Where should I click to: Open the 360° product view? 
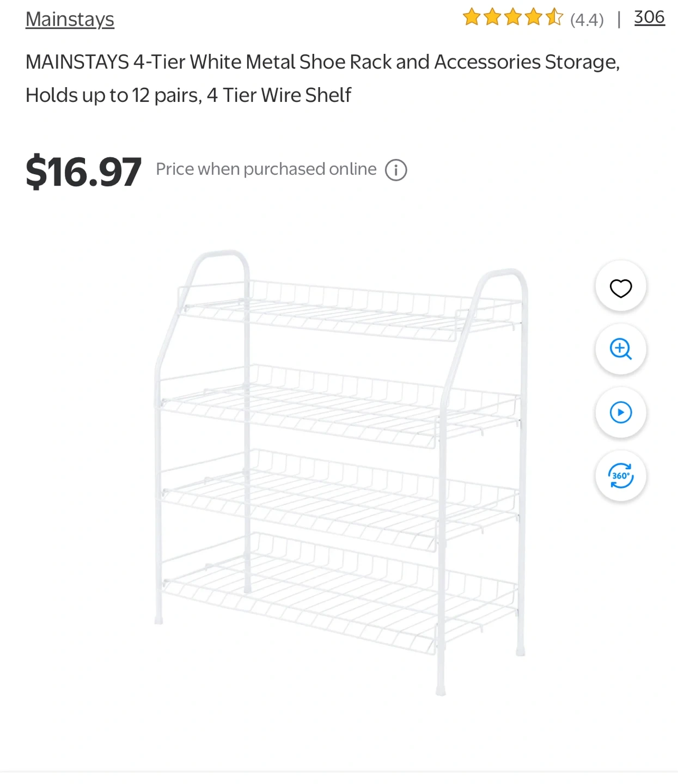620,475
